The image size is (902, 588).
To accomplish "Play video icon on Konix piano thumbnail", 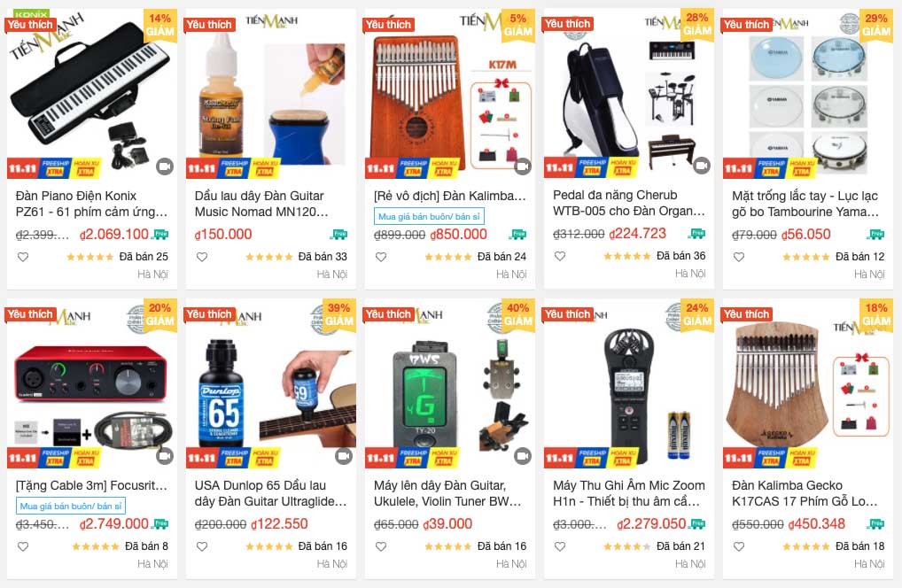I will click(x=165, y=166).
